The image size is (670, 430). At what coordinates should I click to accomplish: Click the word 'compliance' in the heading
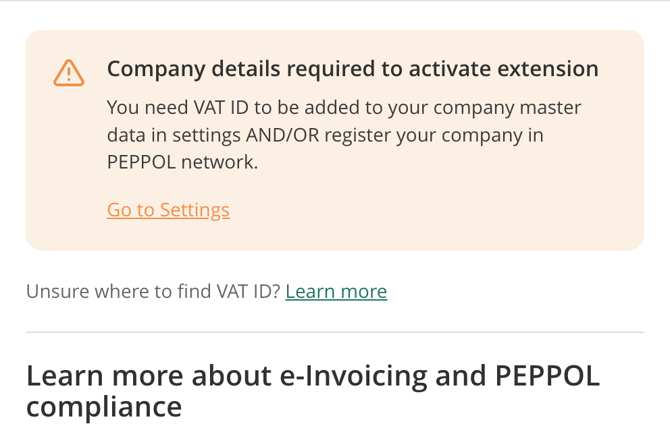[x=104, y=407]
